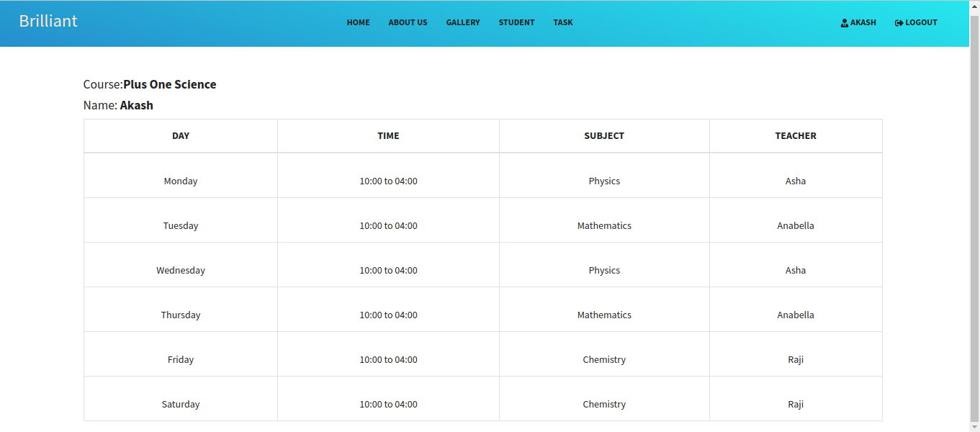This screenshot has height=432, width=980.
Task: Click teacher Anabella in Thursday row
Action: [x=796, y=315]
